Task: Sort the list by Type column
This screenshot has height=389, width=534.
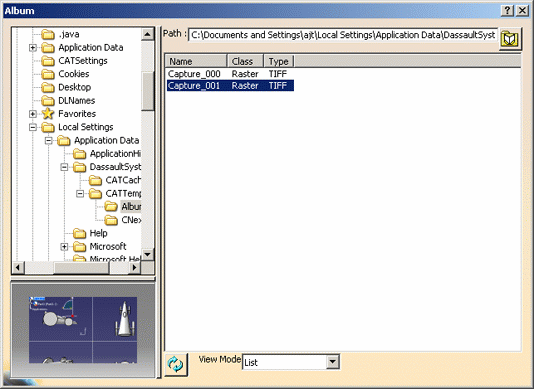Action: (279, 61)
